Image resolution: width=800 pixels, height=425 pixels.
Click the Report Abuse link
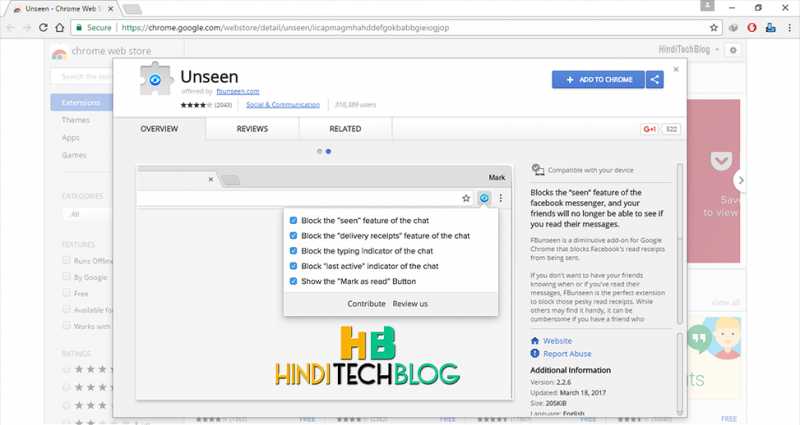click(567, 354)
